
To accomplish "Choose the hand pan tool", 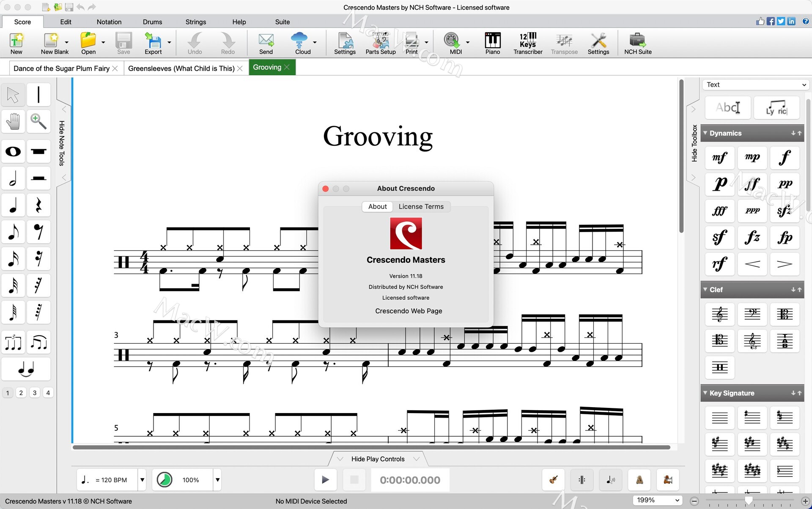I will [x=13, y=122].
